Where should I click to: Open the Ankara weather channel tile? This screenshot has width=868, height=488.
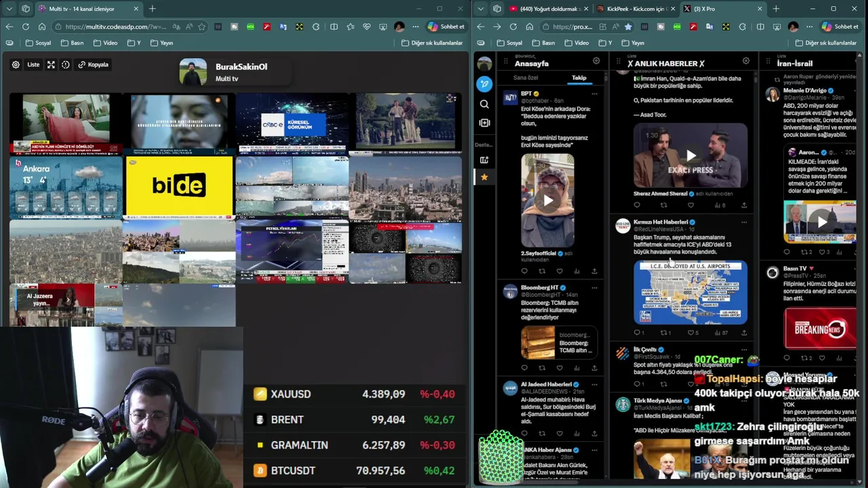[66, 186]
